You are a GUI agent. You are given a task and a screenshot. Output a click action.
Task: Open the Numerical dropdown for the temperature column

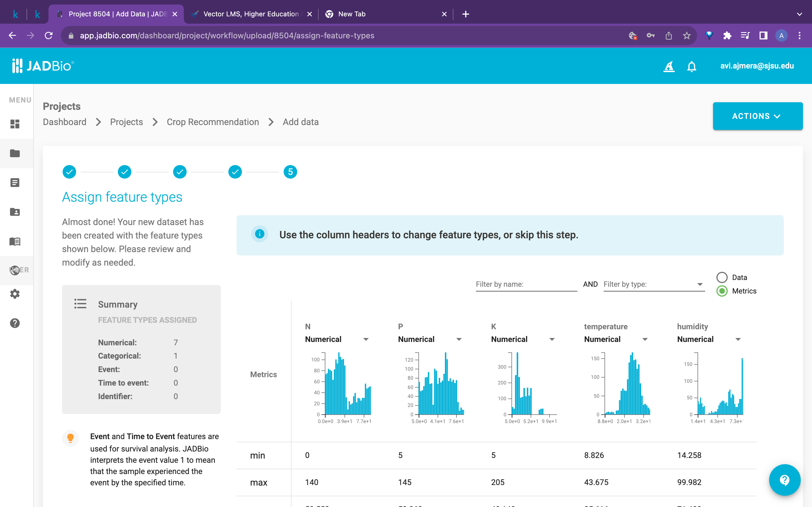click(x=645, y=339)
